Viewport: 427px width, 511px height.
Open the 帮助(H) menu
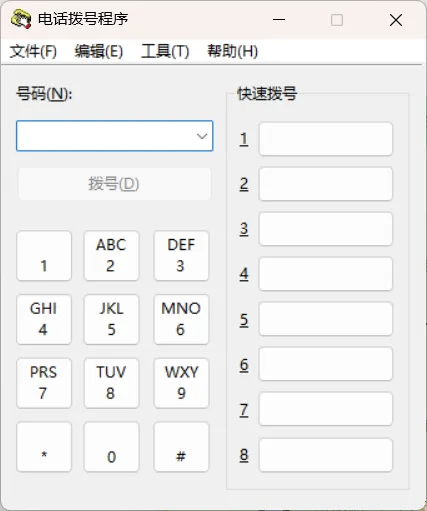[232, 51]
